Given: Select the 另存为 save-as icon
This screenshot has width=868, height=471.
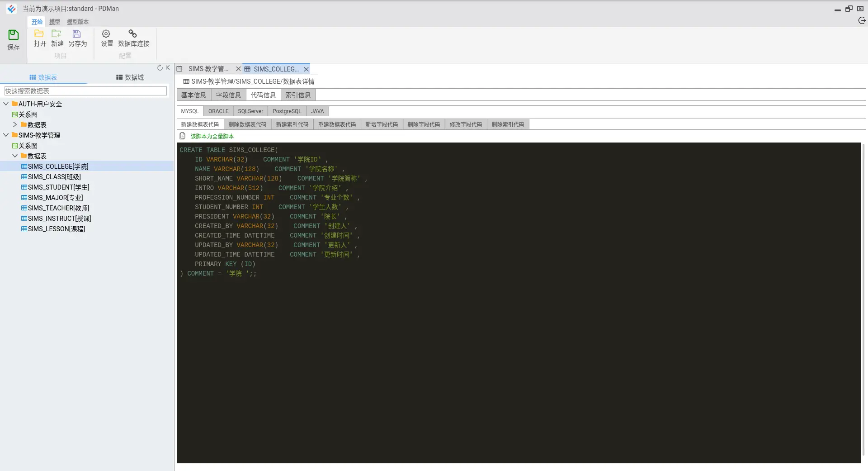Looking at the screenshot, I should [x=77, y=33].
